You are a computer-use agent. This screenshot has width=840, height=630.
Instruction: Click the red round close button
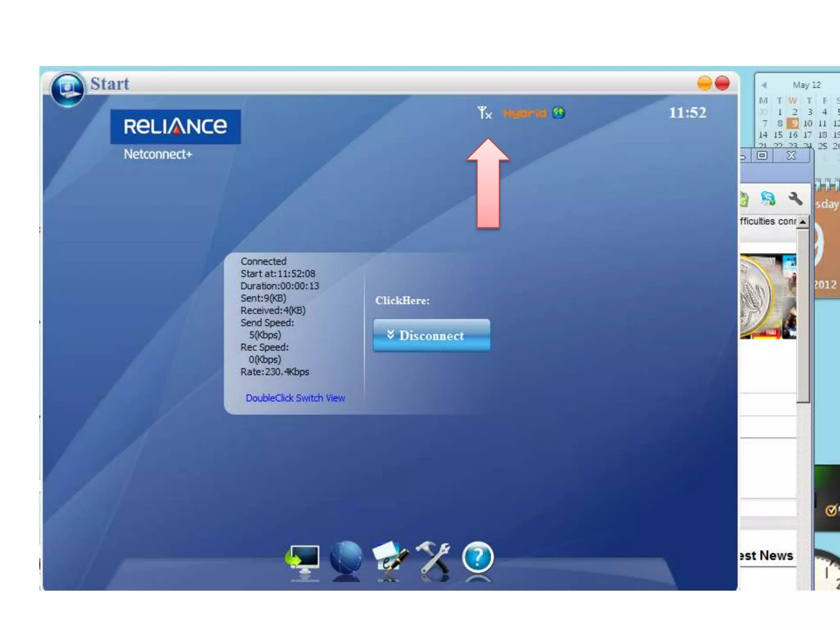(x=722, y=83)
